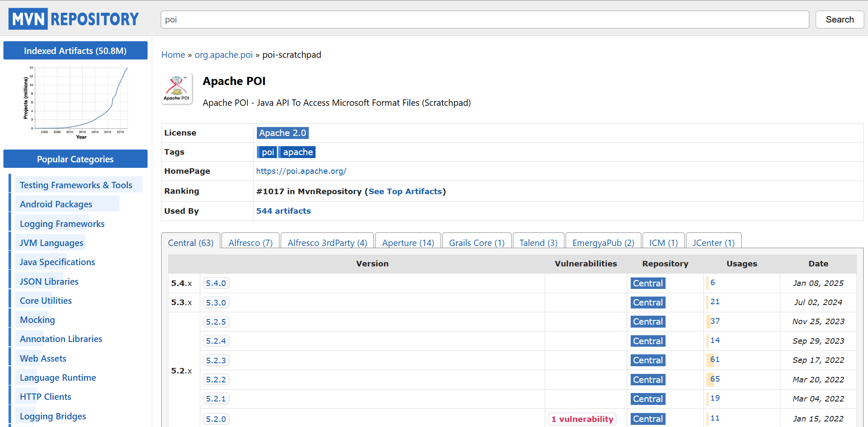Click the Central badge in the 5.2.5 row
The height and width of the screenshot is (427, 868).
tap(648, 322)
